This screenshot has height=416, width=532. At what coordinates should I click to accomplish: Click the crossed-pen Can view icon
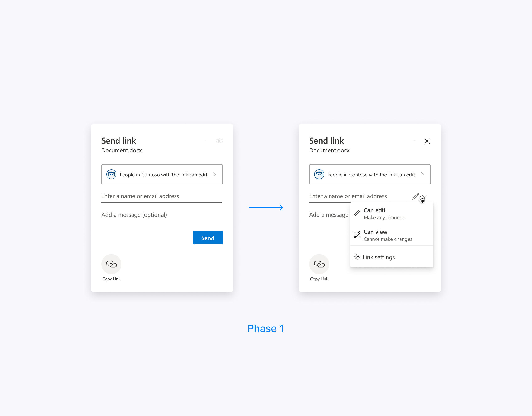(357, 235)
